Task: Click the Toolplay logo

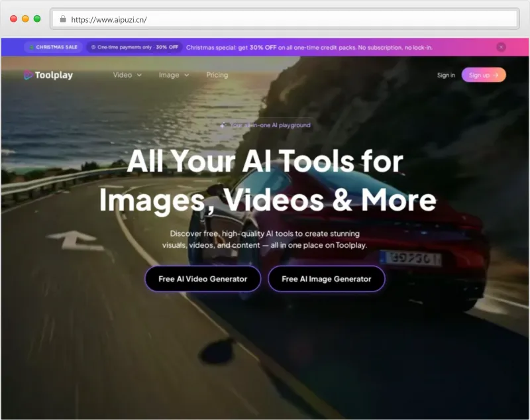Action: 48,75
